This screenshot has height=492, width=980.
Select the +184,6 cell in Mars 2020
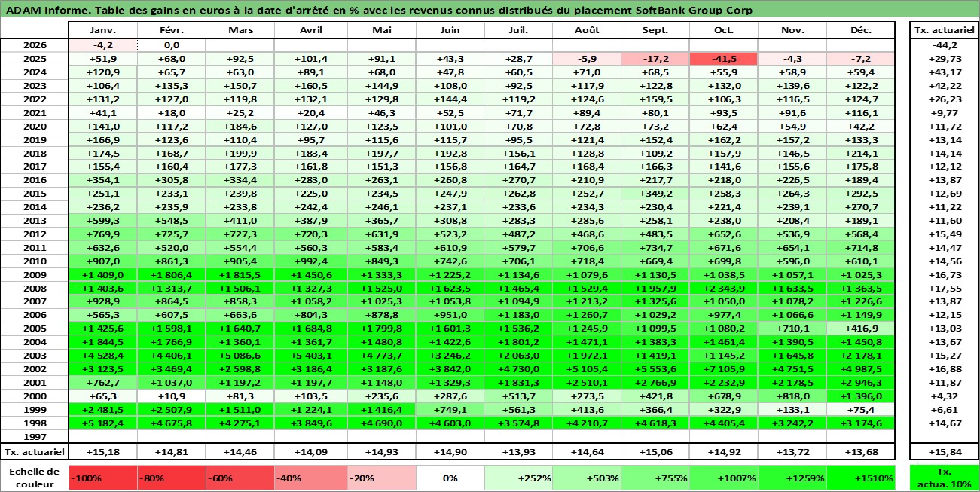click(240, 127)
